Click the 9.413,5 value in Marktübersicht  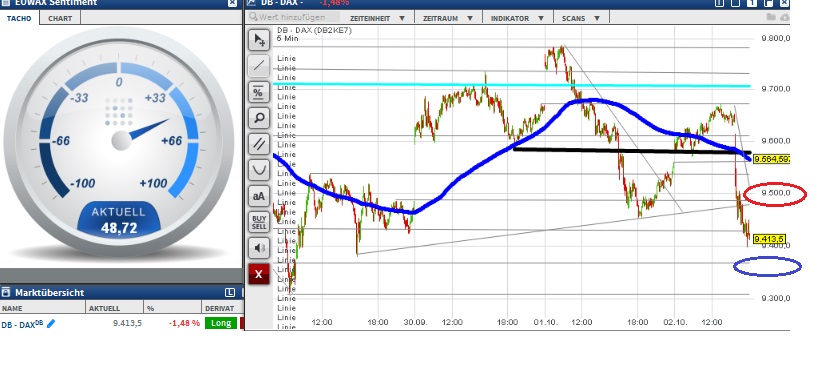(127, 323)
